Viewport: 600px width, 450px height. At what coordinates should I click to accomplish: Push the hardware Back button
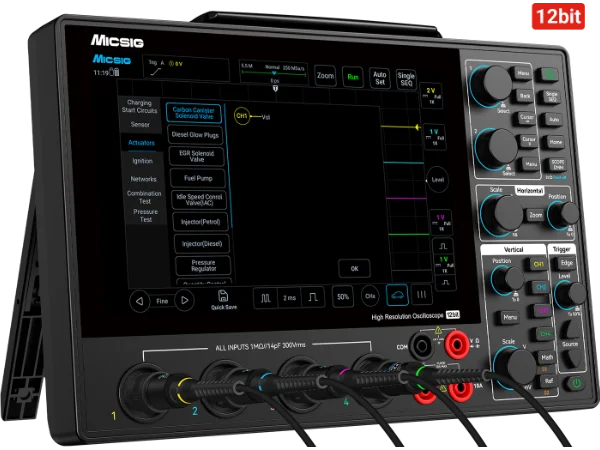[x=525, y=96]
